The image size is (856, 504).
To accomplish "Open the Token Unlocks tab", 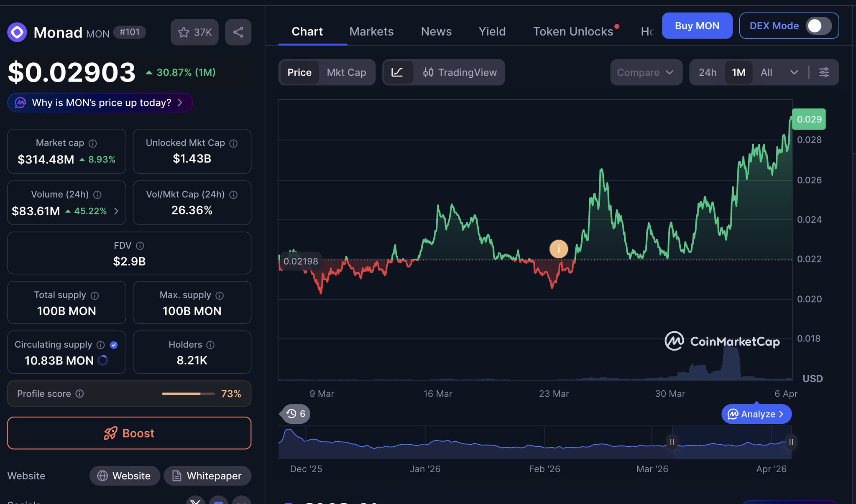I will tap(573, 31).
